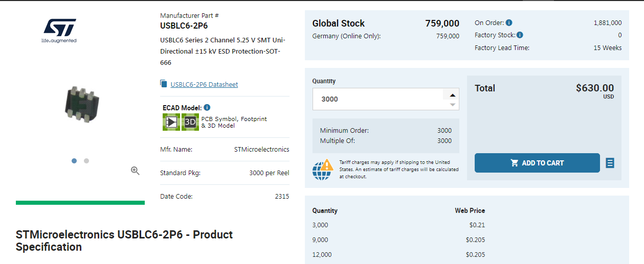
Task: Click the Factory Stock value 0
Action: coord(620,35)
